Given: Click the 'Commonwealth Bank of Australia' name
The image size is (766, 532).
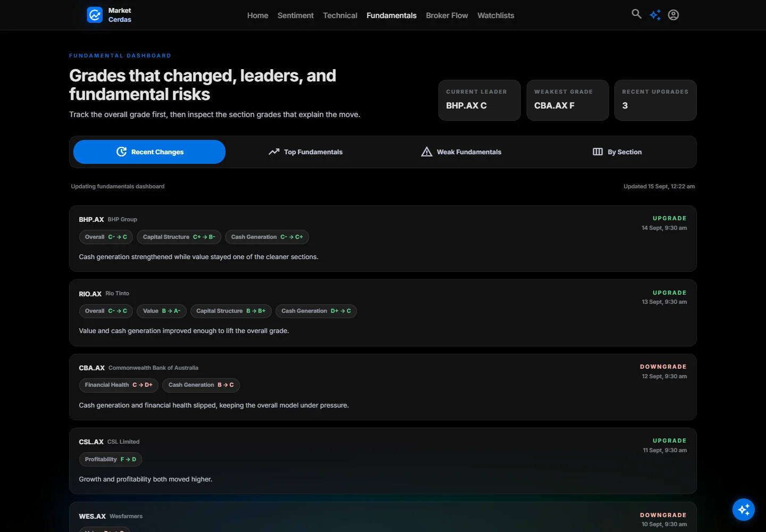Looking at the screenshot, I should 153,368.
